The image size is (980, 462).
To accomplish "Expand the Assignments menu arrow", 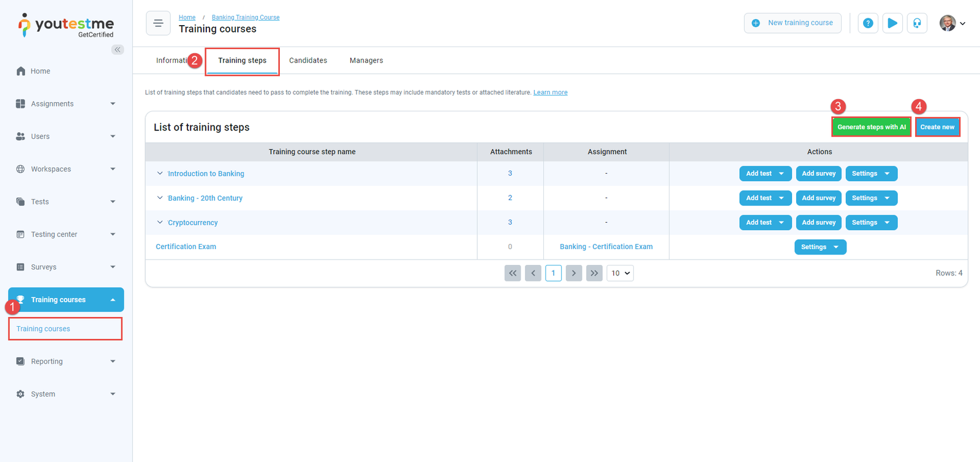I will (x=113, y=104).
